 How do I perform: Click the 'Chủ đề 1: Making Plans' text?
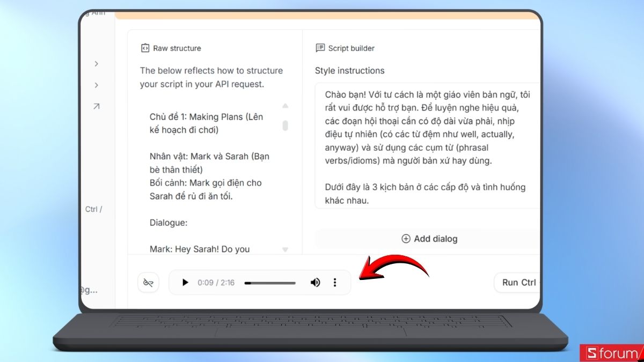206,123
